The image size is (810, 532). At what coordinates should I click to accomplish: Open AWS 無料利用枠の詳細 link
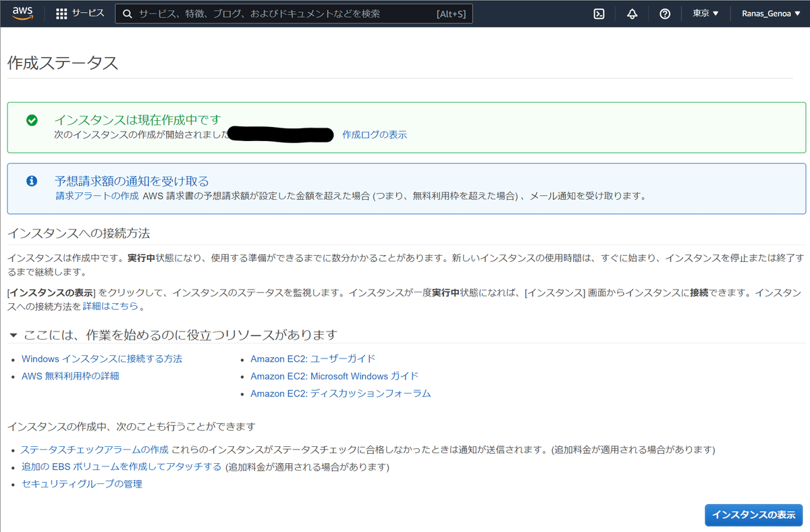tap(70, 376)
